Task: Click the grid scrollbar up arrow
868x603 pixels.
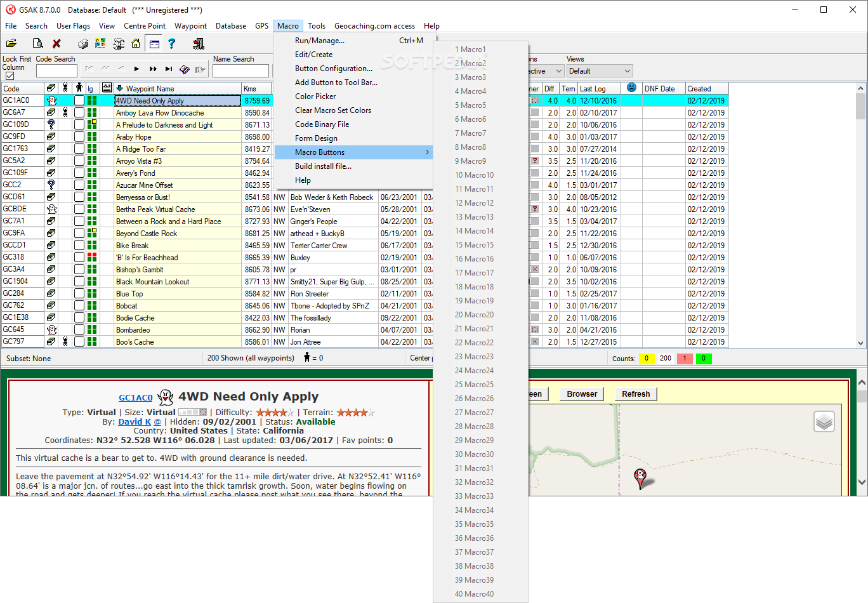Action: coord(861,88)
